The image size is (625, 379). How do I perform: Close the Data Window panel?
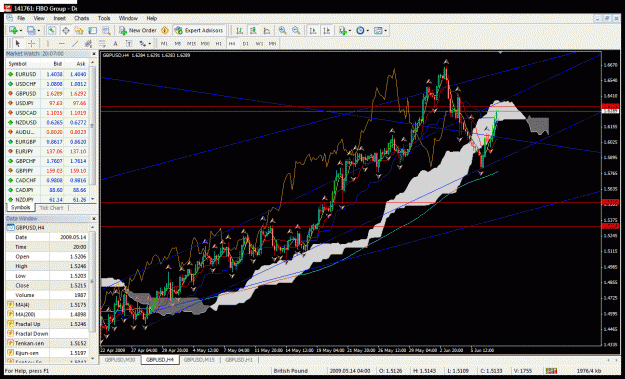[94, 219]
